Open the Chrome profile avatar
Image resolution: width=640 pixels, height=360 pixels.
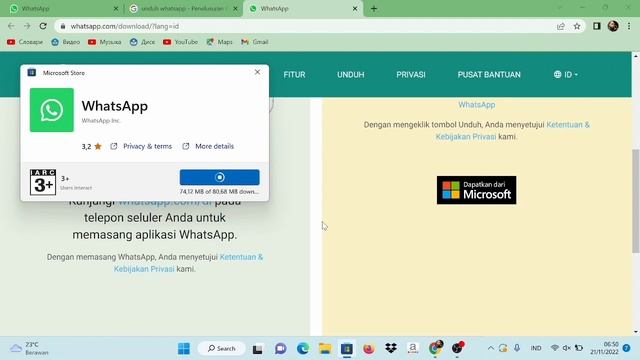point(613,26)
